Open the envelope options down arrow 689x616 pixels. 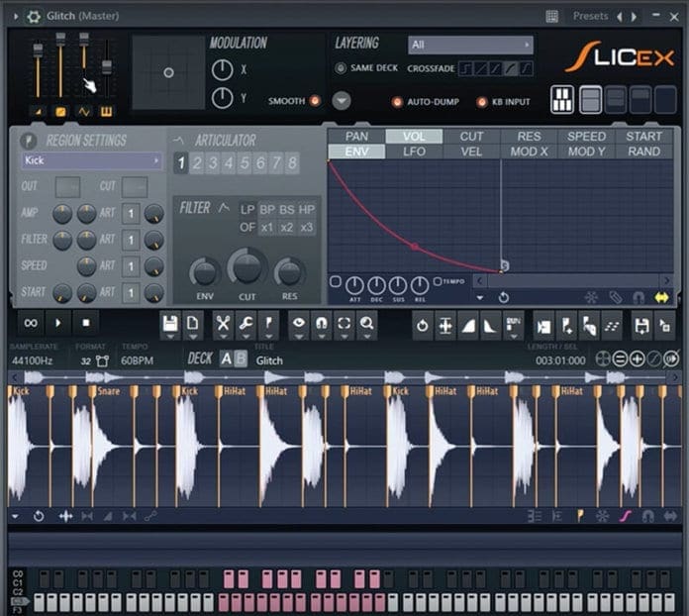[x=480, y=298]
